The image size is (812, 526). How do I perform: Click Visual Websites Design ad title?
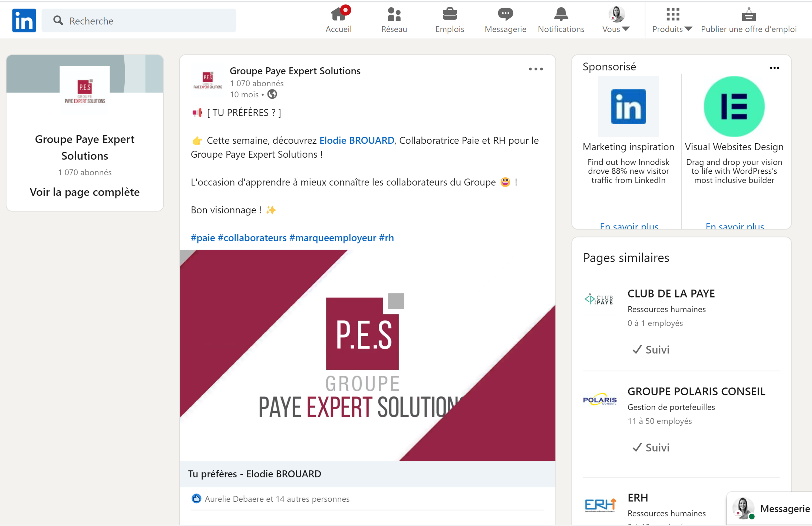point(734,147)
